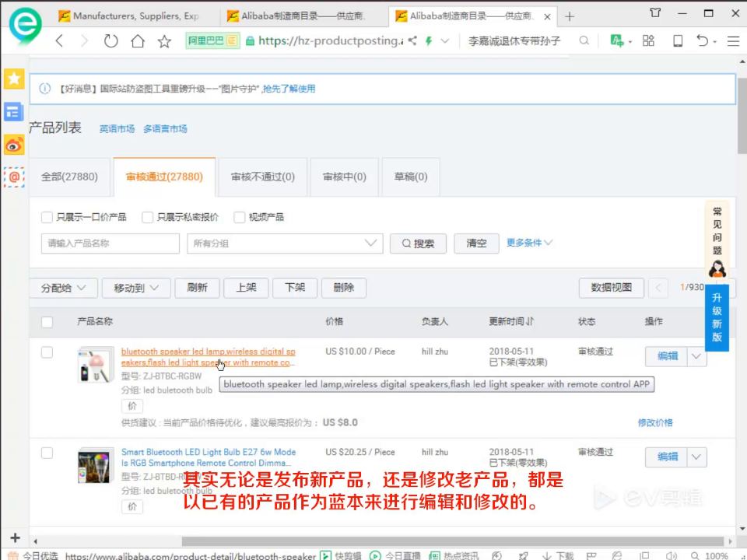The height and width of the screenshot is (560, 747).
Task: Open the blue news panel sidebar icon
Action: pyautogui.click(x=14, y=112)
